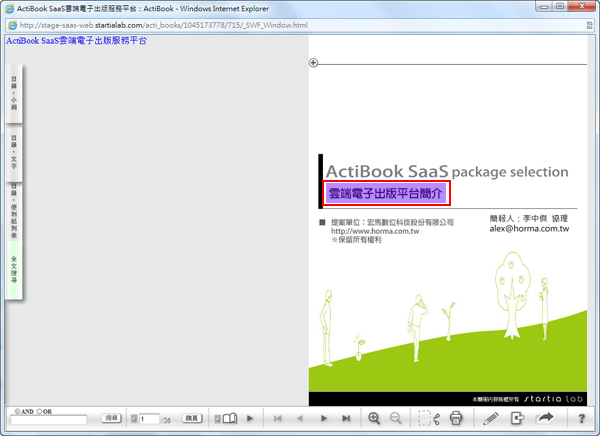Screen dimensions: 600x436
Task: Click the ※保留所有權利 text
Action: tap(356, 240)
